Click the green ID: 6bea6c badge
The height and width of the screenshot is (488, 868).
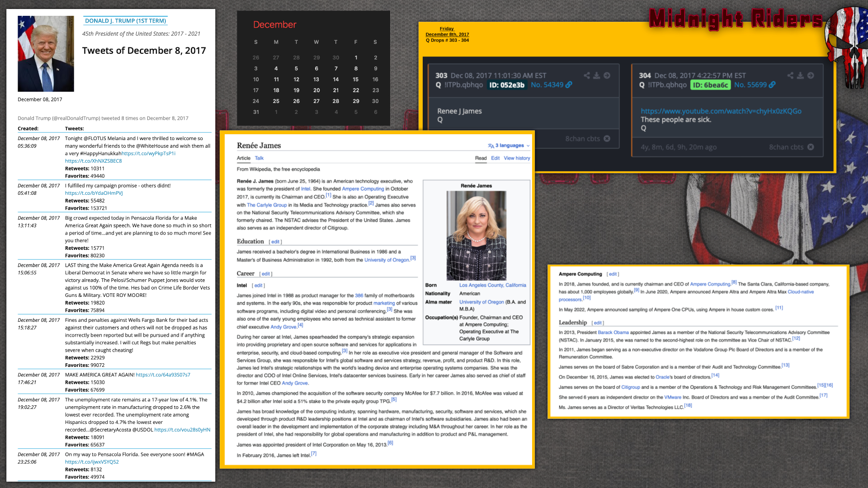click(x=710, y=85)
